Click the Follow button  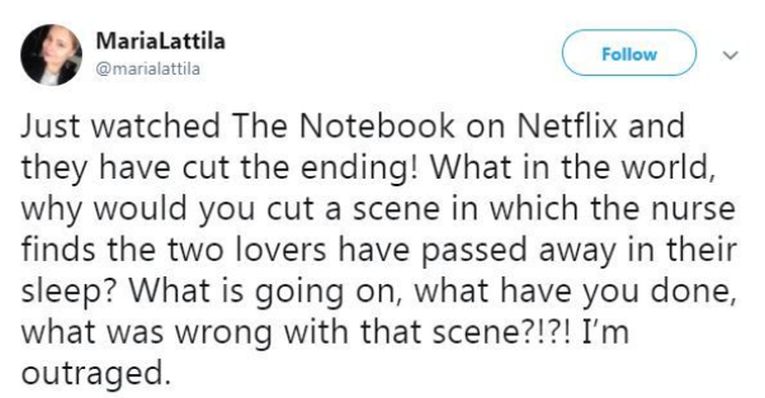tap(629, 53)
